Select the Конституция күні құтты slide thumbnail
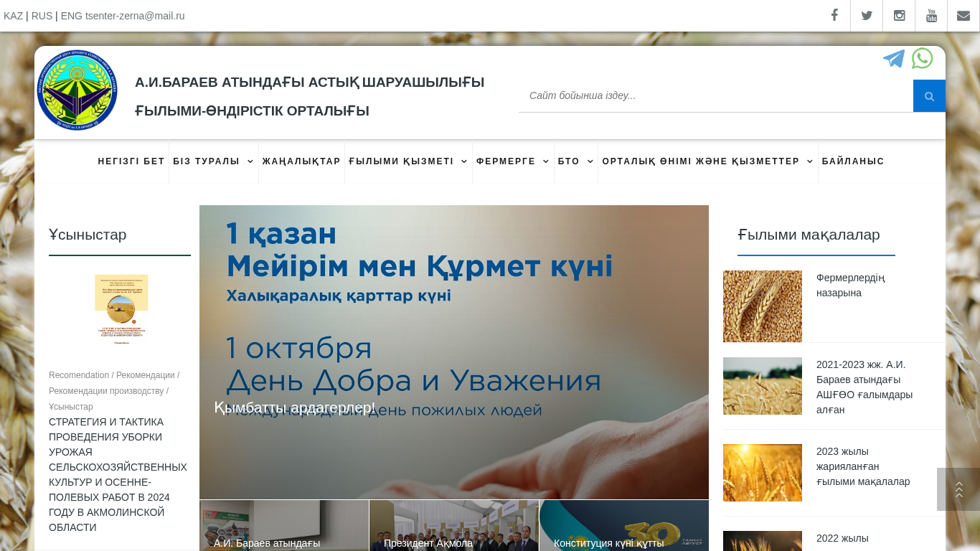980x551 pixels. click(x=624, y=525)
